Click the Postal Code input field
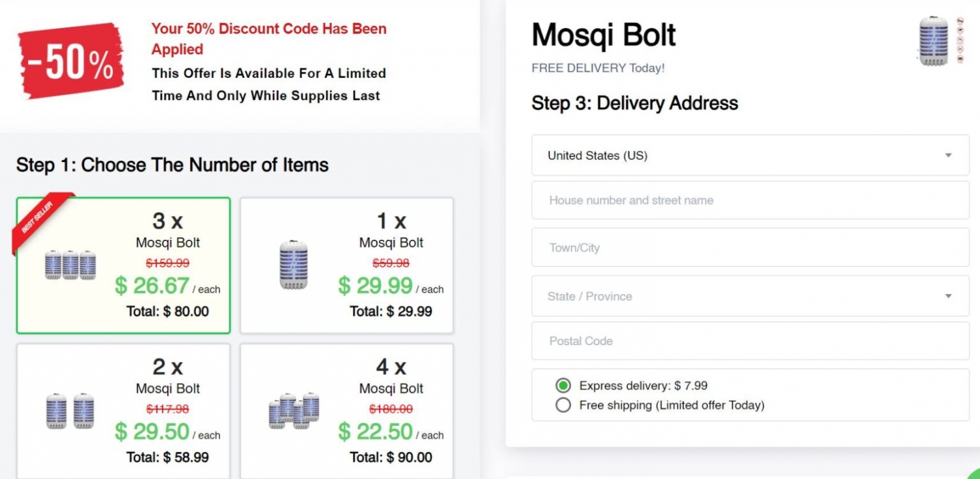980x479 pixels. click(x=750, y=341)
